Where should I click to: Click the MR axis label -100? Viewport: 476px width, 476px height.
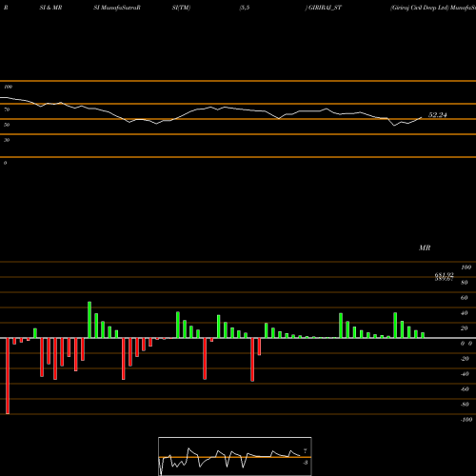point(466,420)
